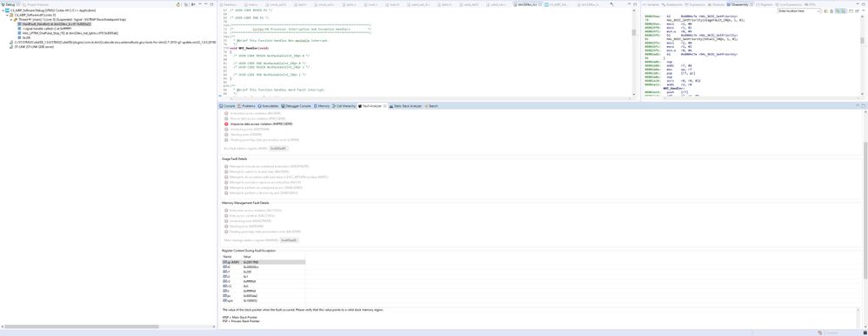Click the Bus fault address register value
Screen dimensions: 868x336
coord(279,149)
